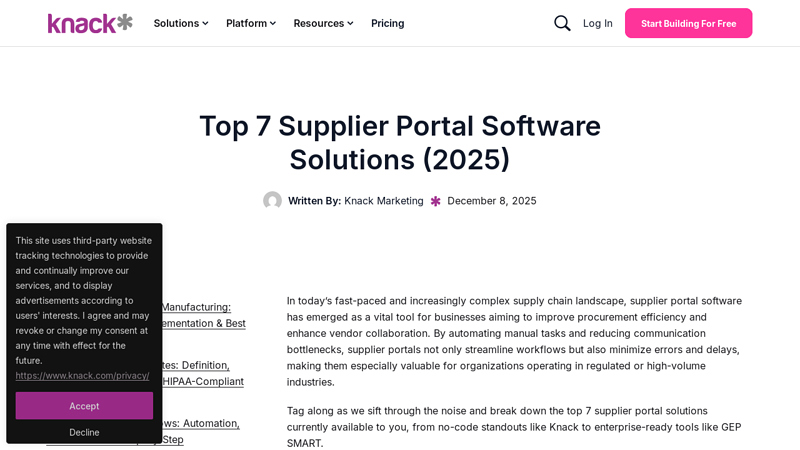The image size is (800, 450).
Task: Click the paragraph starting 'In today's fast-paced'
Action: [514, 341]
